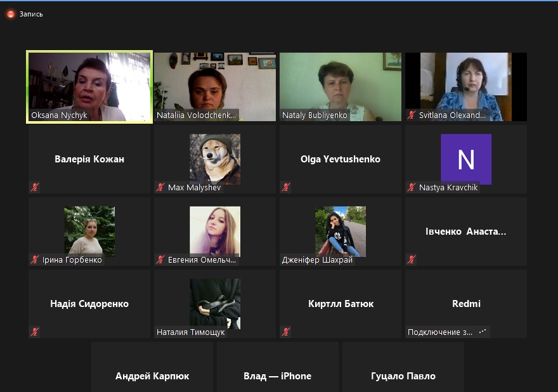Click muted mic icon in Надія Сидоренко tile

35,332
